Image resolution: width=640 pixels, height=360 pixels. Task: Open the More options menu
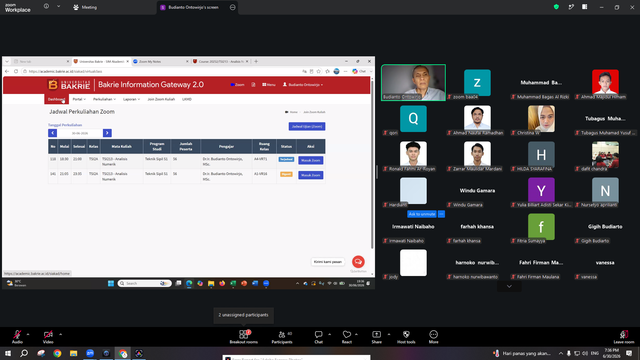(433, 337)
